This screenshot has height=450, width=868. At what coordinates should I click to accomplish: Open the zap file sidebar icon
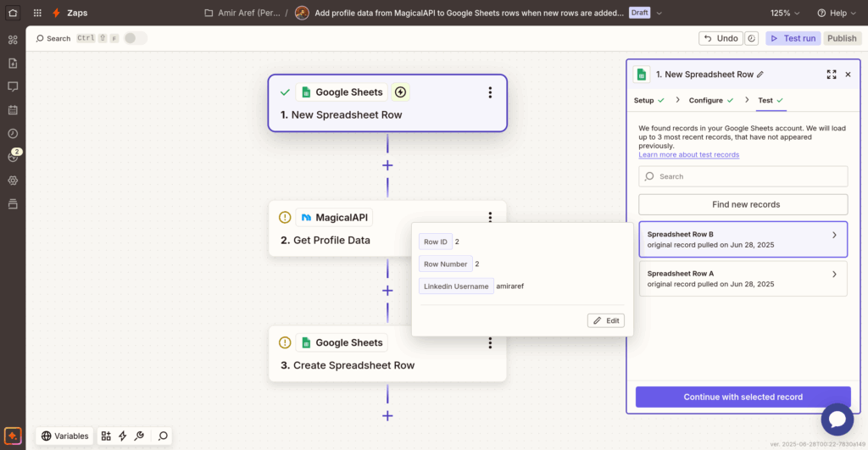pyautogui.click(x=13, y=63)
